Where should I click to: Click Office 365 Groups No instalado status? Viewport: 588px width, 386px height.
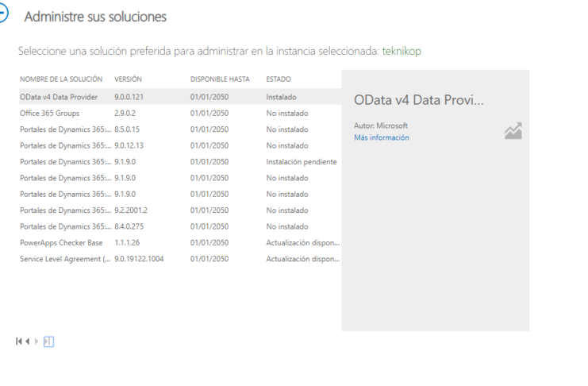click(x=287, y=113)
